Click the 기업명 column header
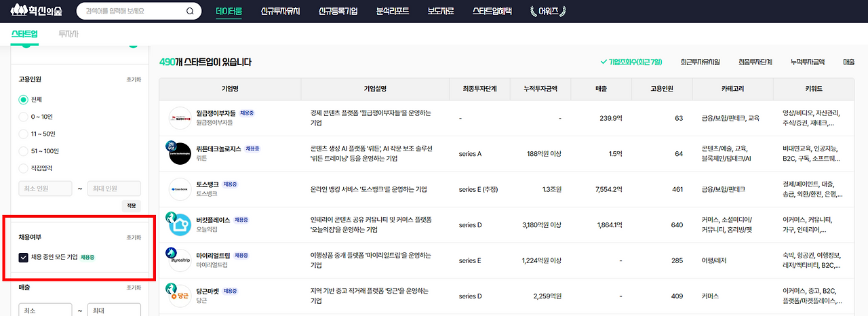The height and width of the screenshot is (316, 868). coord(231,88)
